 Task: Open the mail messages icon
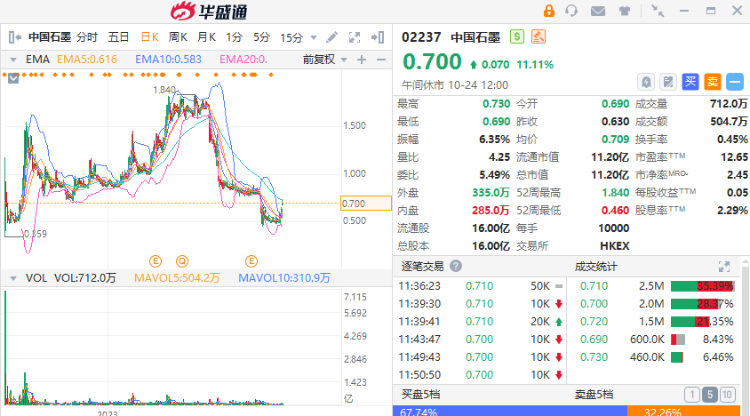point(598,11)
